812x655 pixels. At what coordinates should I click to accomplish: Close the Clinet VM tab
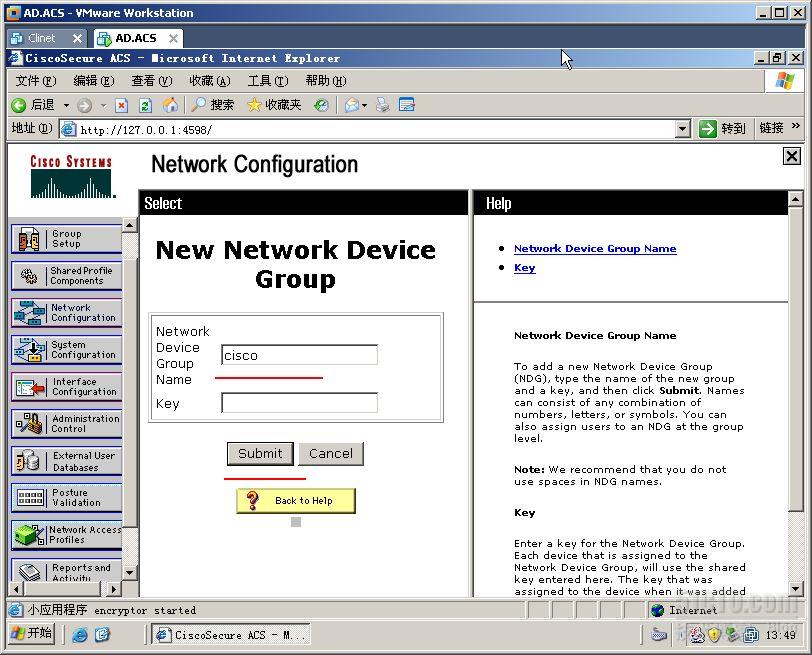point(77,38)
